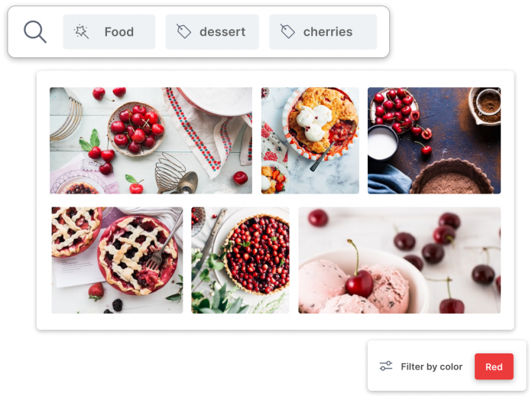The height and width of the screenshot is (397, 532).
Task: Click the tag icon next to dessert
Action: [183, 31]
